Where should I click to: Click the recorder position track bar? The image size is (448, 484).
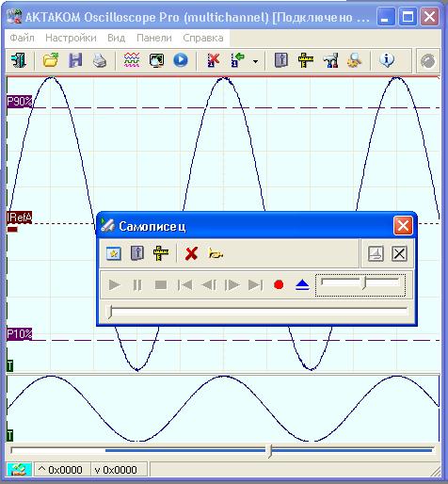(257, 312)
